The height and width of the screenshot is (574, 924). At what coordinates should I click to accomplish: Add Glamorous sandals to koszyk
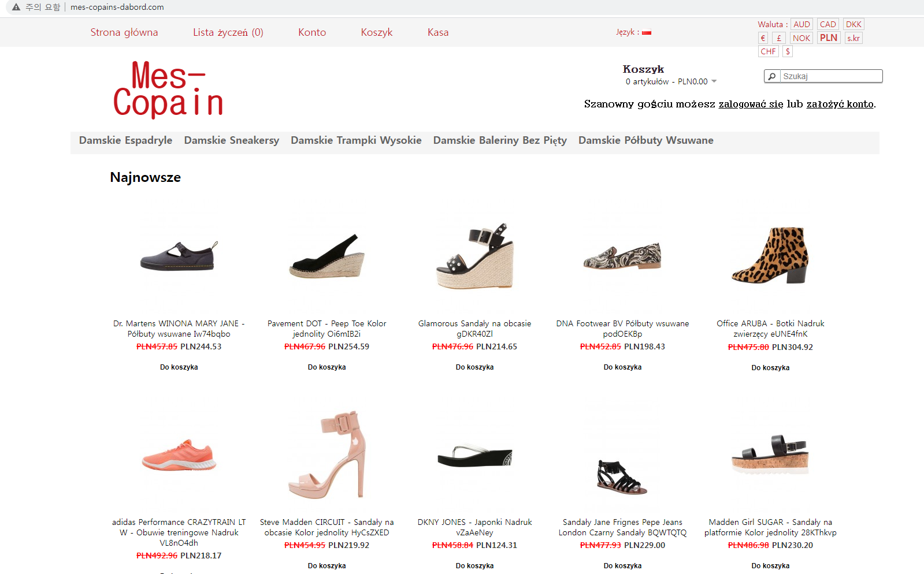pos(475,367)
